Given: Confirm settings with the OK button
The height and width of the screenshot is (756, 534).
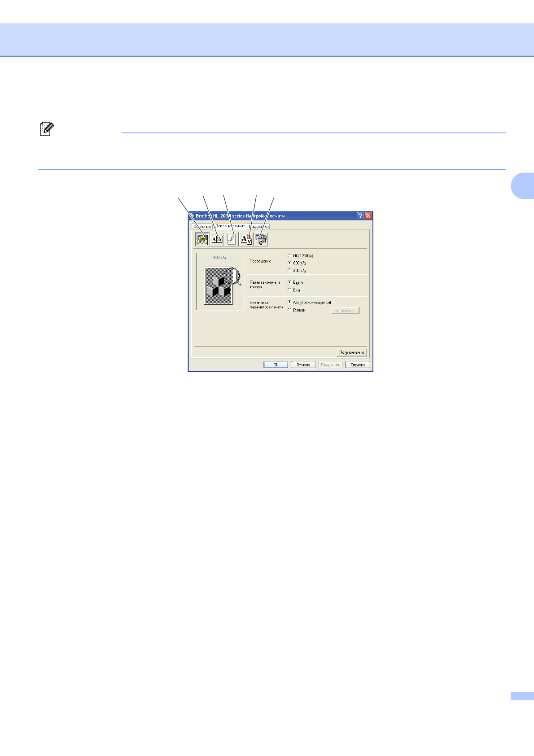Looking at the screenshot, I should click(276, 365).
